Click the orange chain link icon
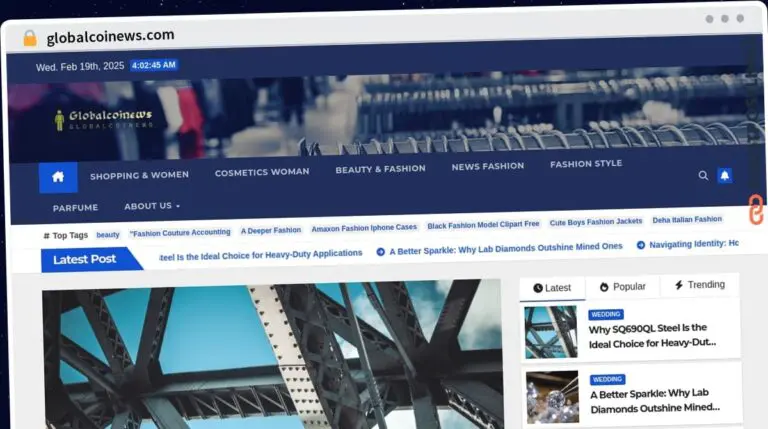Screen dimensions: 768x429 click(756, 210)
